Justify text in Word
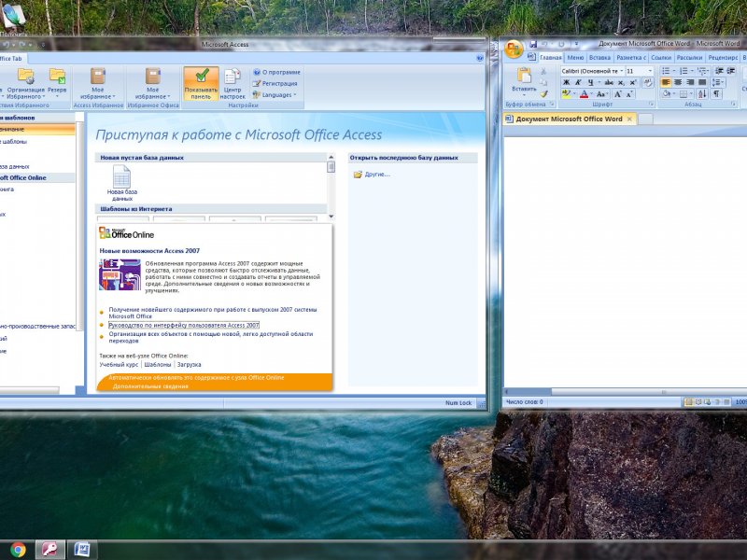 tap(702, 82)
